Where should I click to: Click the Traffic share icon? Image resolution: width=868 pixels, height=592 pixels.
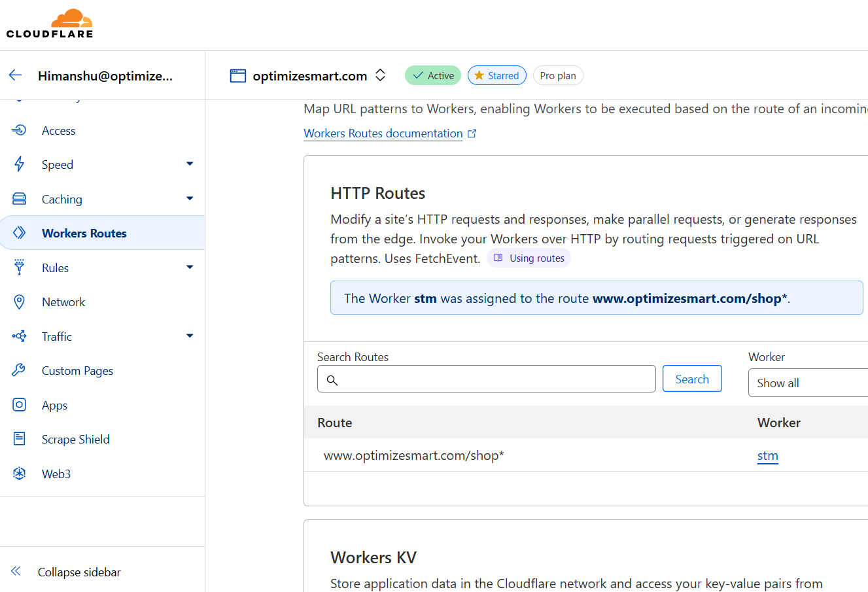point(20,336)
